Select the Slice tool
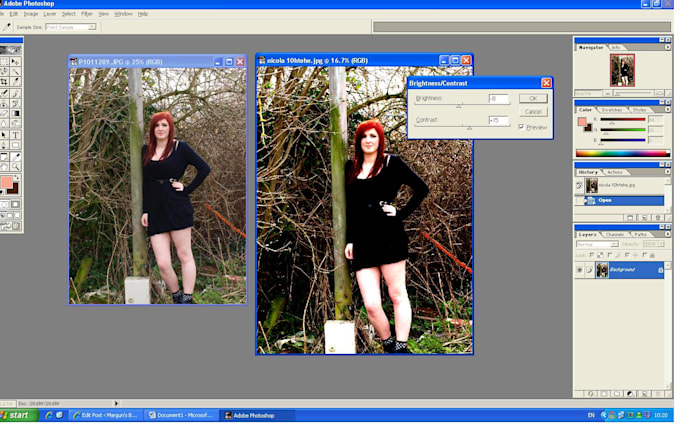680x425 pixels. [15, 82]
